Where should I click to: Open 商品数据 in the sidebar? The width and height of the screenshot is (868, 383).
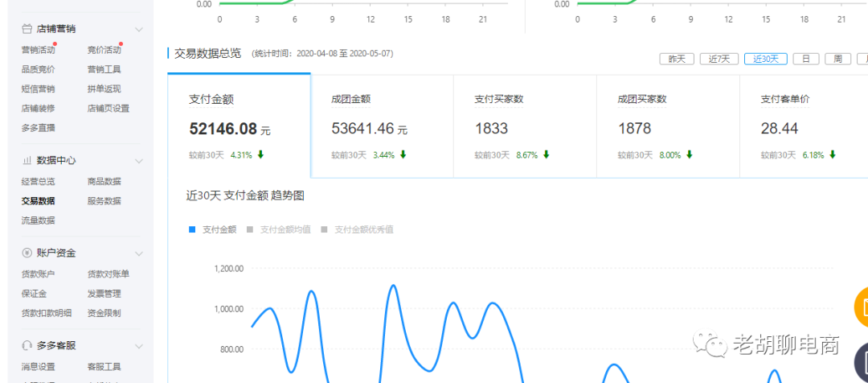[104, 181]
